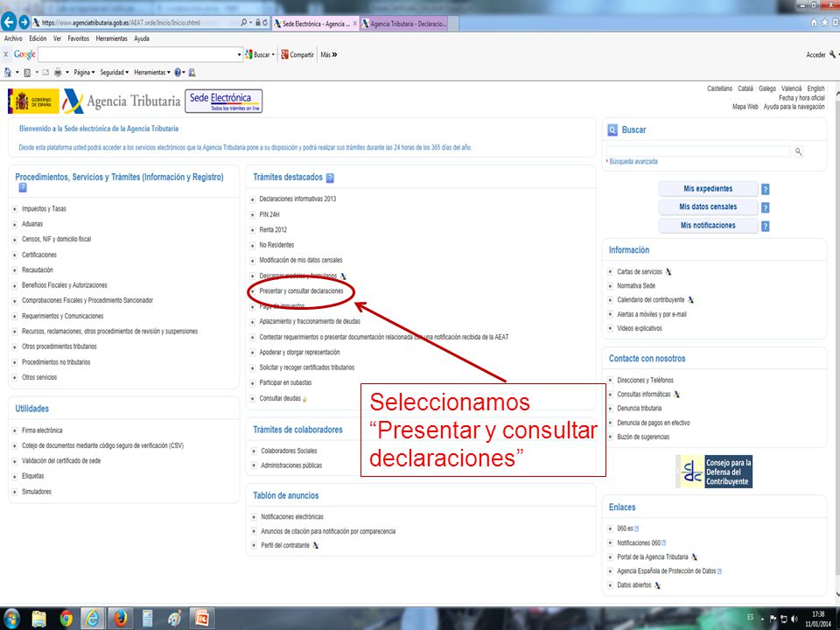Click the PowerPoint icon in taskbar
The image size is (840, 630).
[x=202, y=619]
